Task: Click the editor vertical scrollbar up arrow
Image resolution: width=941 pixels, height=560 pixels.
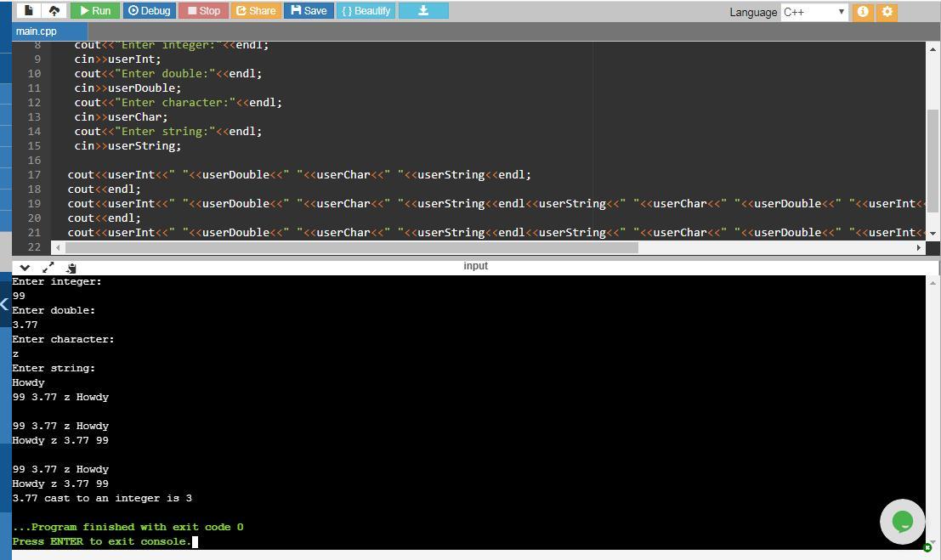Action: pos(932,48)
